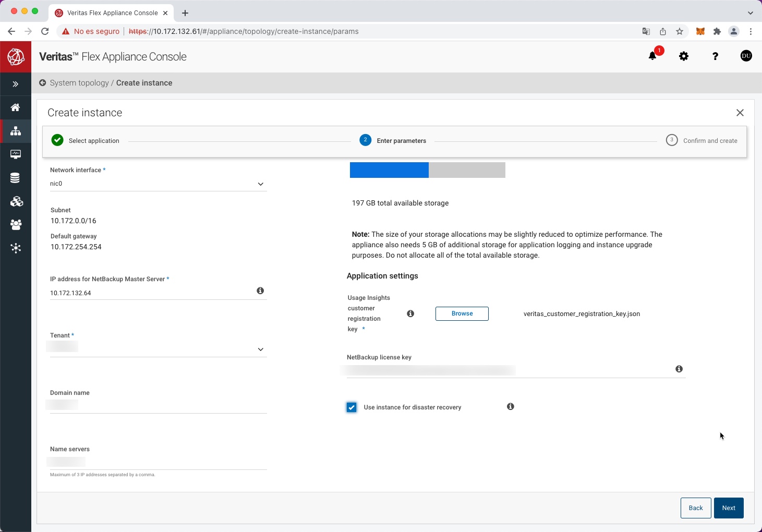
Task: Select the Veritas Flex Appliance Console tab
Action: tap(112, 13)
